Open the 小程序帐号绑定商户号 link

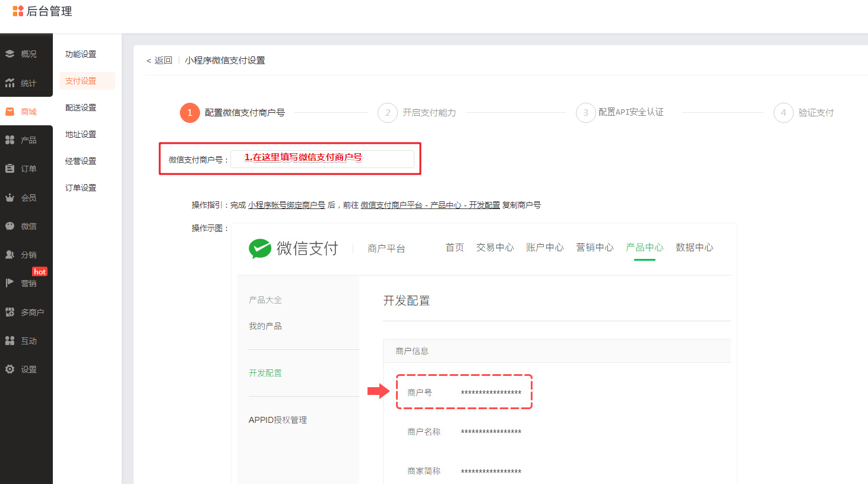[287, 205]
